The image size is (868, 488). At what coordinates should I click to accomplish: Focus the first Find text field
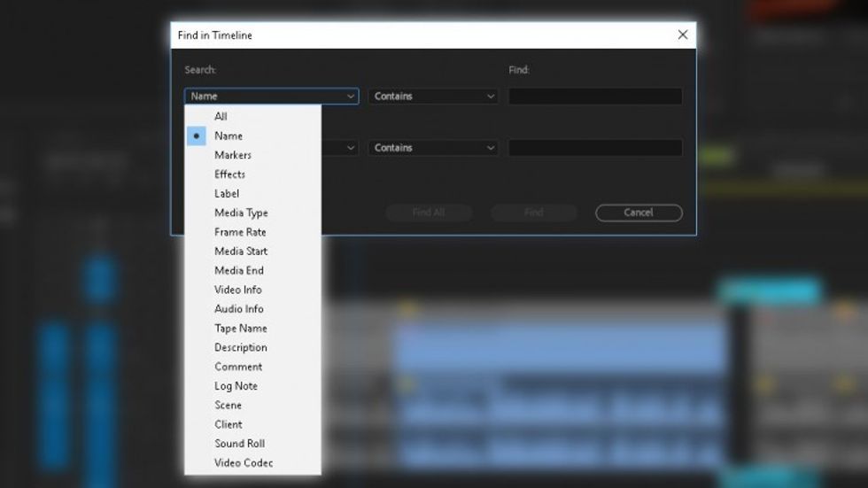(x=595, y=97)
